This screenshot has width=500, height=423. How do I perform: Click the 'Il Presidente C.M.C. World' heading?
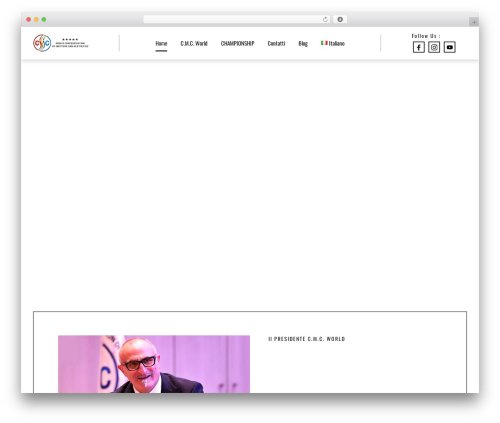pos(307,339)
